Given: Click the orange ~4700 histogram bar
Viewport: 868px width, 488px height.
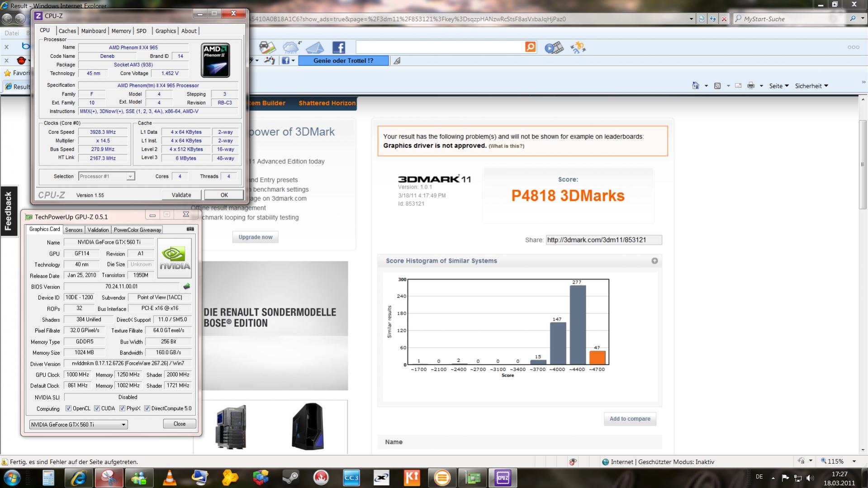Looking at the screenshot, I should pyautogui.click(x=597, y=358).
